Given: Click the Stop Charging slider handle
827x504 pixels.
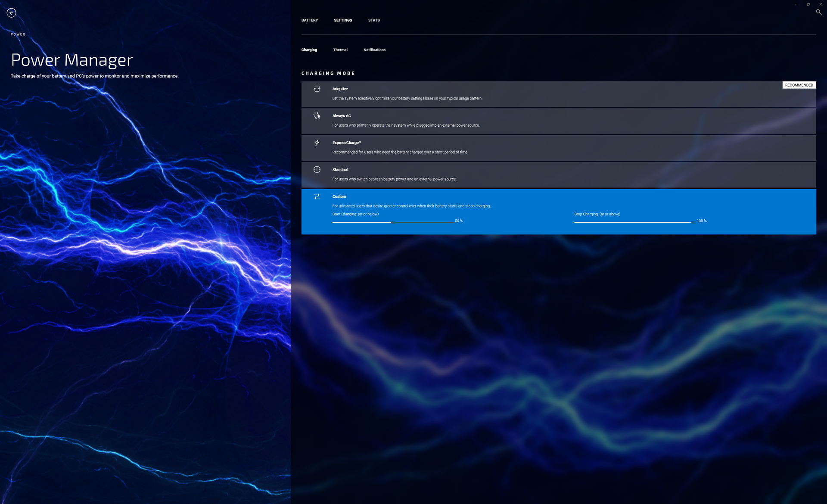Looking at the screenshot, I should [693, 222].
